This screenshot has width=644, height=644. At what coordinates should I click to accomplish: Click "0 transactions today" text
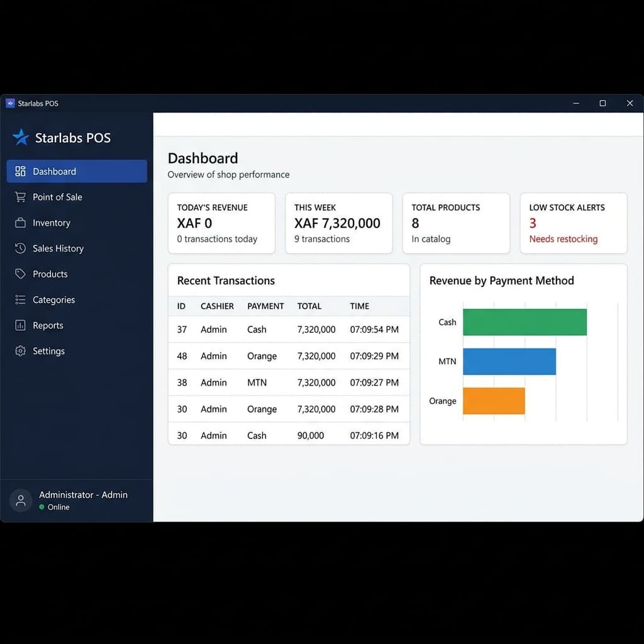217,238
